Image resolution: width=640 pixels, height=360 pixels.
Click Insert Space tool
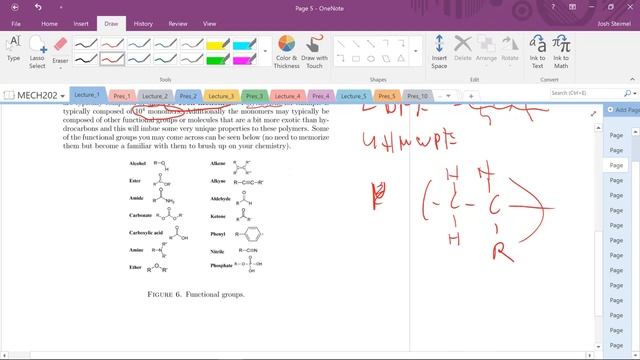pos(439,52)
